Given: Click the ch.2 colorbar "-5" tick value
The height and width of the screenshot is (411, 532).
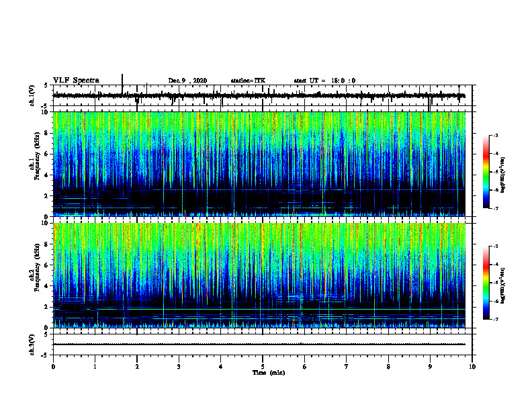Looking at the screenshot, I should tap(496, 283).
